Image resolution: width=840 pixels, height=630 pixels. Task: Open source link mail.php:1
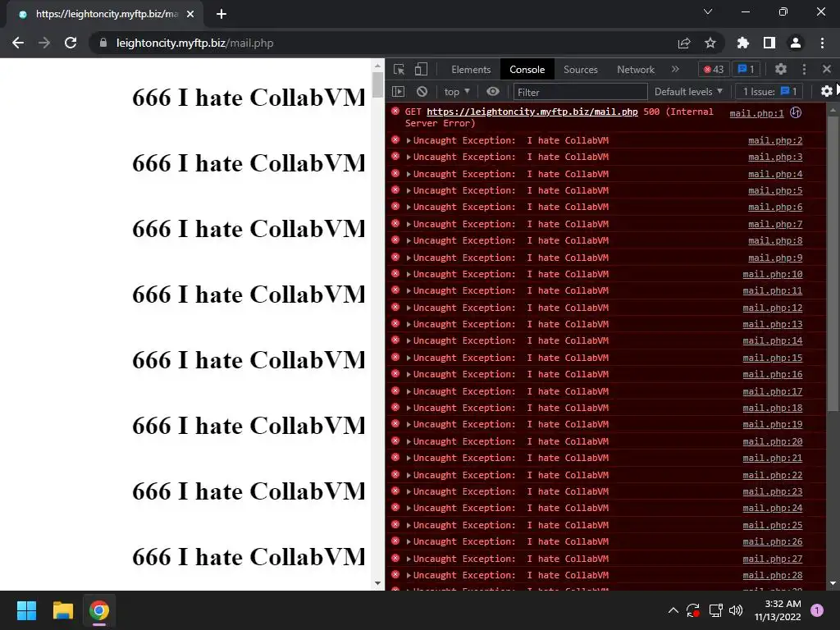(x=756, y=113)
